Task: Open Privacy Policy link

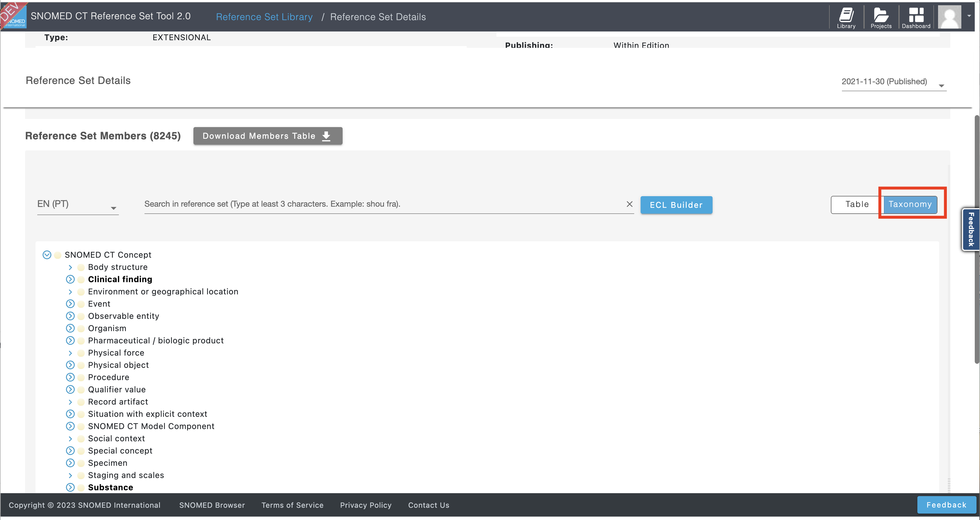Action: [x=366, y=505]
